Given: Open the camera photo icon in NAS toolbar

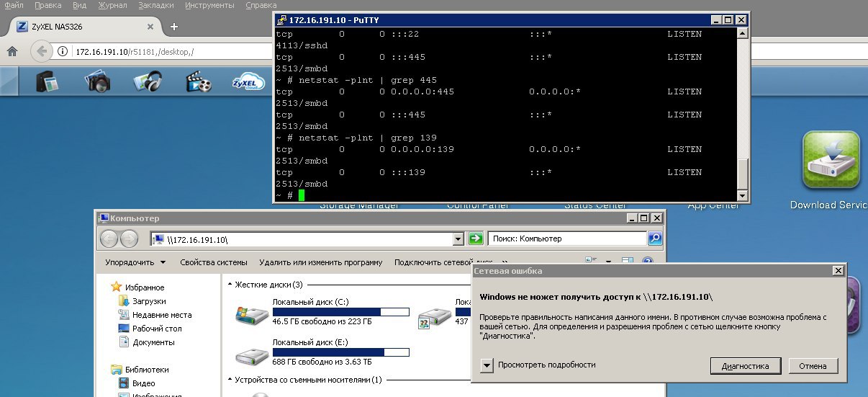Looking at the screenshot, I should pos(98,81).
